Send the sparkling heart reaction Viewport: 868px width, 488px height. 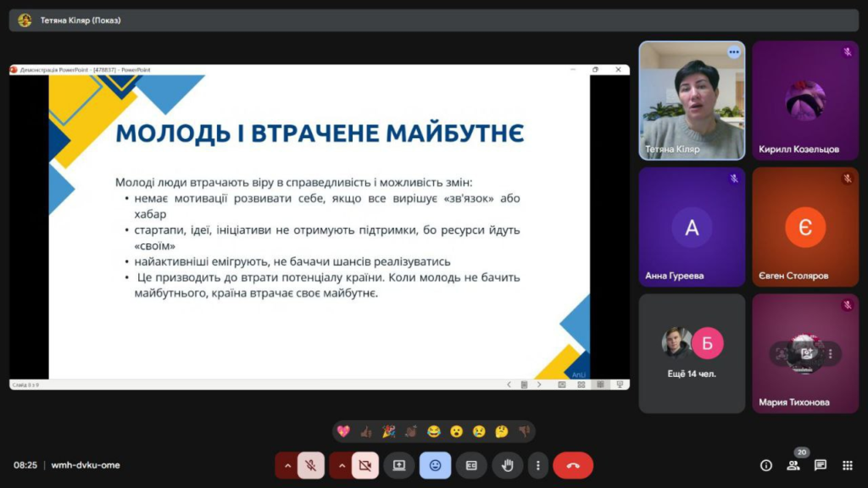coord(343,431)
